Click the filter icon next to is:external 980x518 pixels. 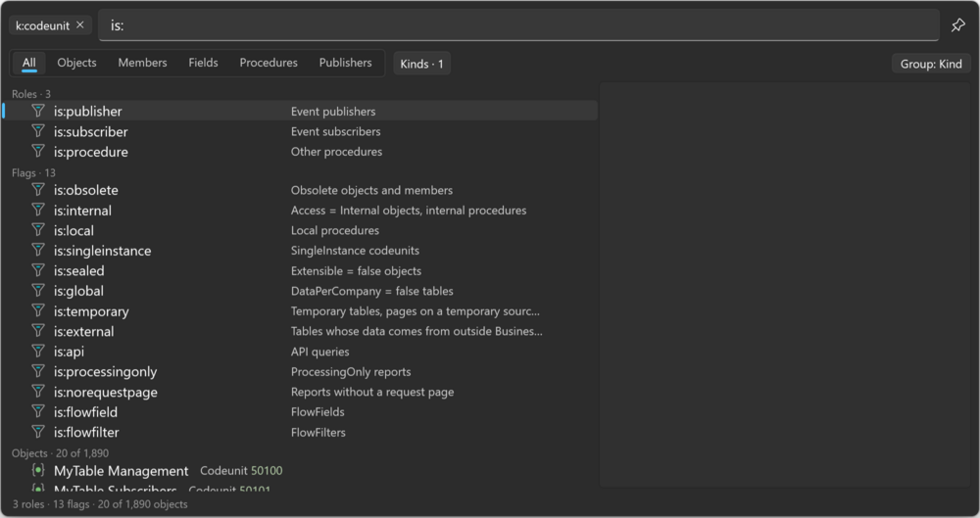tap(38, 331)
